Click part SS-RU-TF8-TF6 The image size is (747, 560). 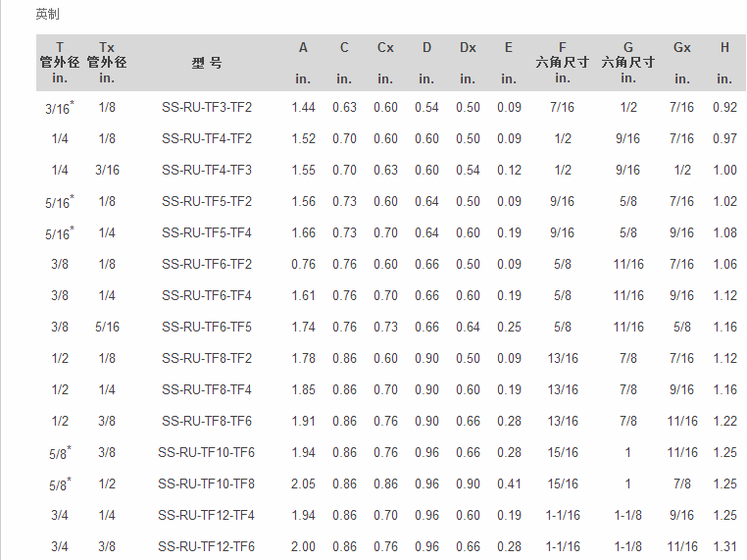coord(206,422)
